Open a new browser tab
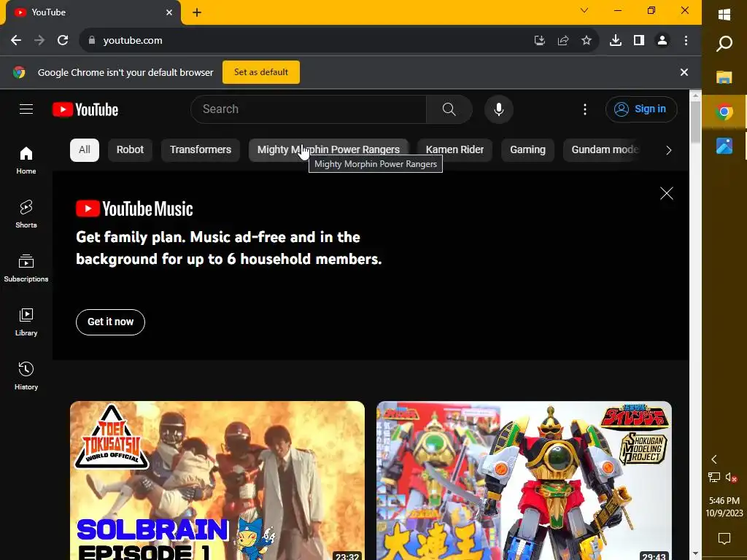The image size is (747, 560). point(197,12)
